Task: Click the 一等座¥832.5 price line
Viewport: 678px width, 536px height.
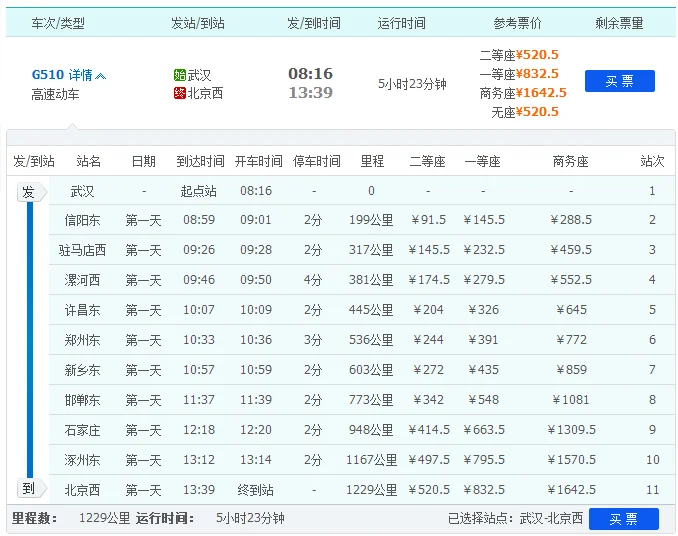Action: coord(519,74)
